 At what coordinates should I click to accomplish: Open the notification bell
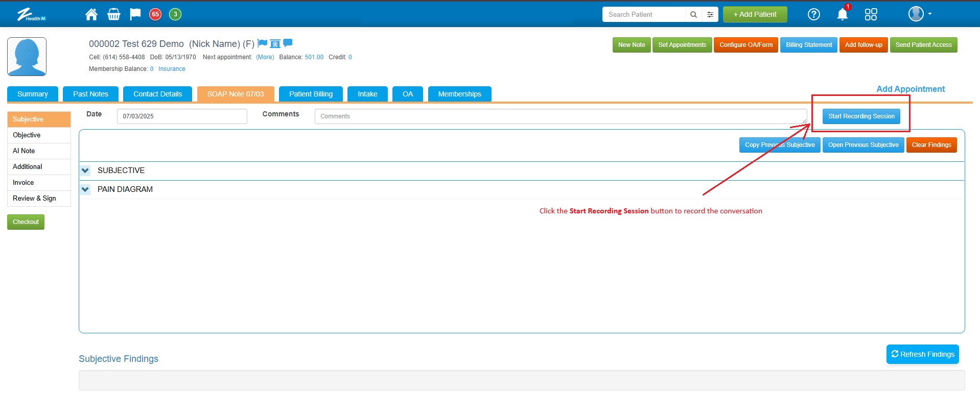click(842, 14)
